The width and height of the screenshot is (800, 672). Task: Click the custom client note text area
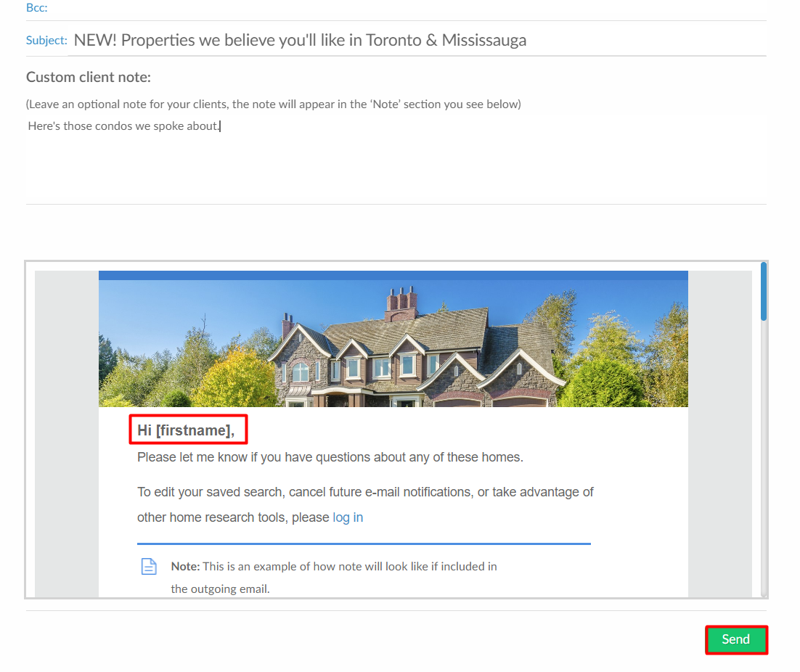click(x=396, y=160)
